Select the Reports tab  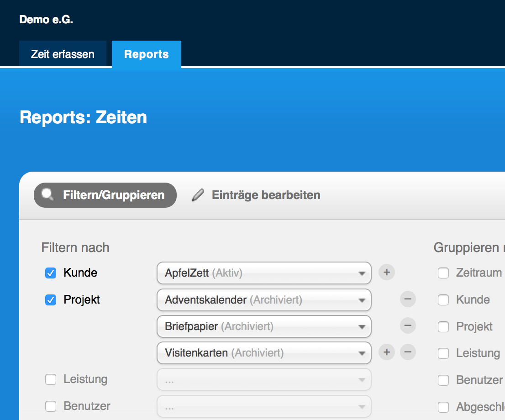(147, 54)
